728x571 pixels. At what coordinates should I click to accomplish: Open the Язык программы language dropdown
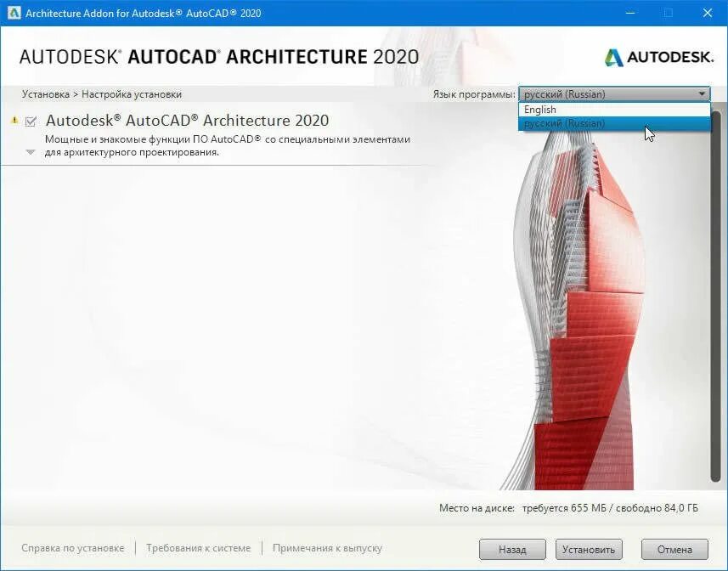614,94
